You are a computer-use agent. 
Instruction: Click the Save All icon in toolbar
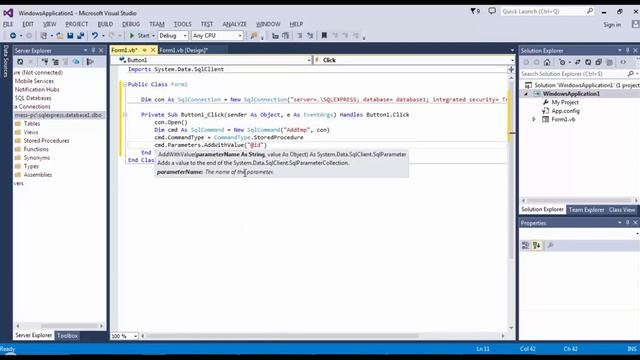(x=80, y=36)
